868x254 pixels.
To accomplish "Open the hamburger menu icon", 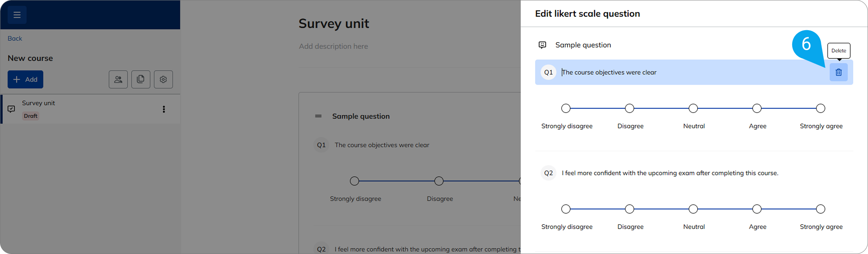I will click(x=17, y=15).
